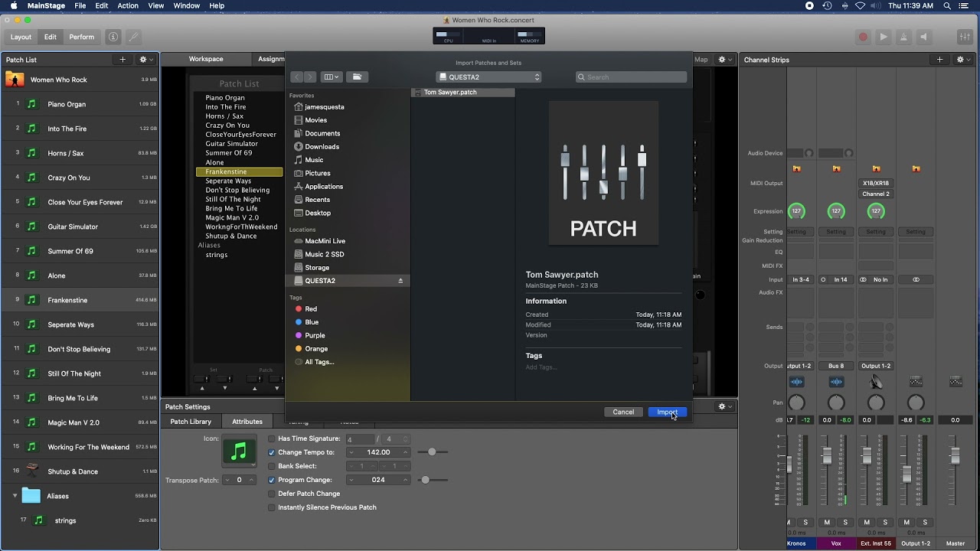Click the new folder group icon
Screen dimensions: 980x551
(357, 77)
